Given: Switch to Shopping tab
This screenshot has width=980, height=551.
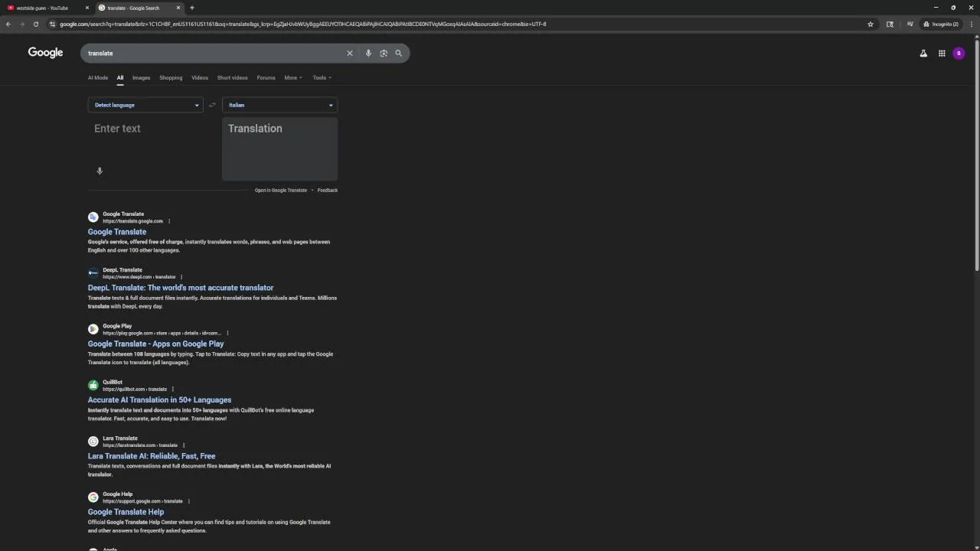Looking at the screenshot, I should 171,77.
